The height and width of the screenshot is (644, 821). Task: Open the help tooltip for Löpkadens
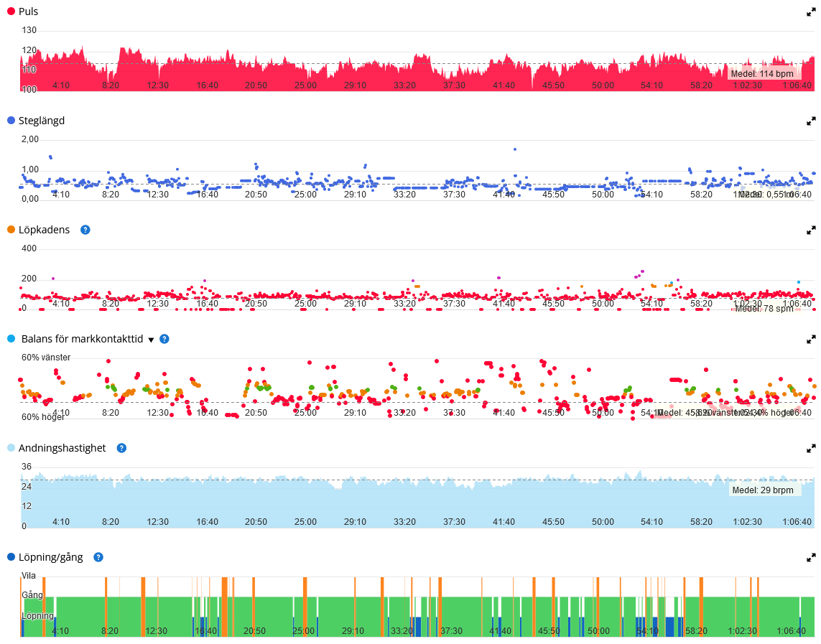(x=85, y=230)
